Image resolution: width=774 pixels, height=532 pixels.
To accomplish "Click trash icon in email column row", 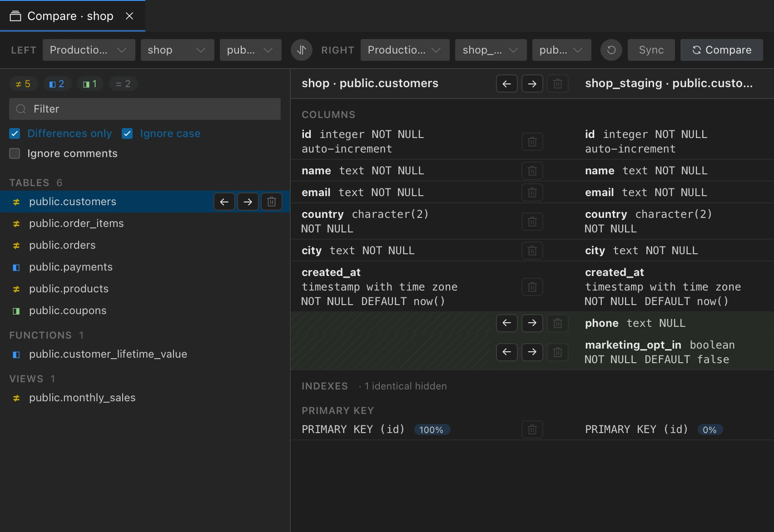I will [x=532, y=192].
